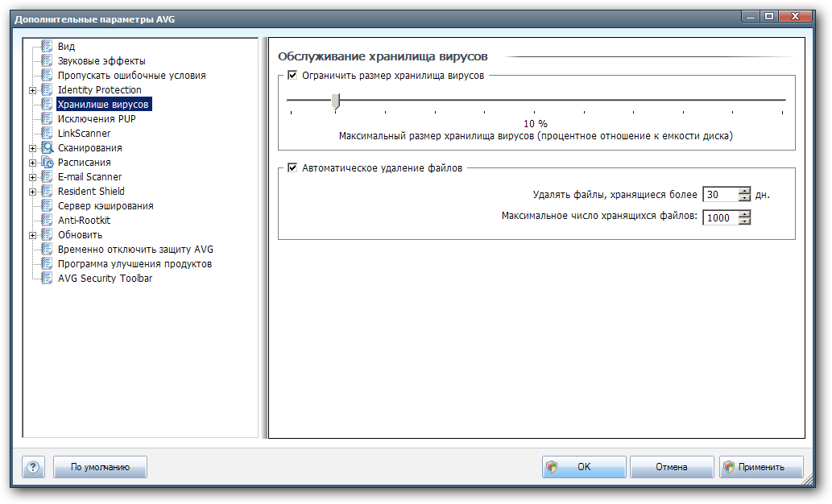Click the days field showing 30
The height and width of the screenshot is (504, 832).
(x=721, y=195)
